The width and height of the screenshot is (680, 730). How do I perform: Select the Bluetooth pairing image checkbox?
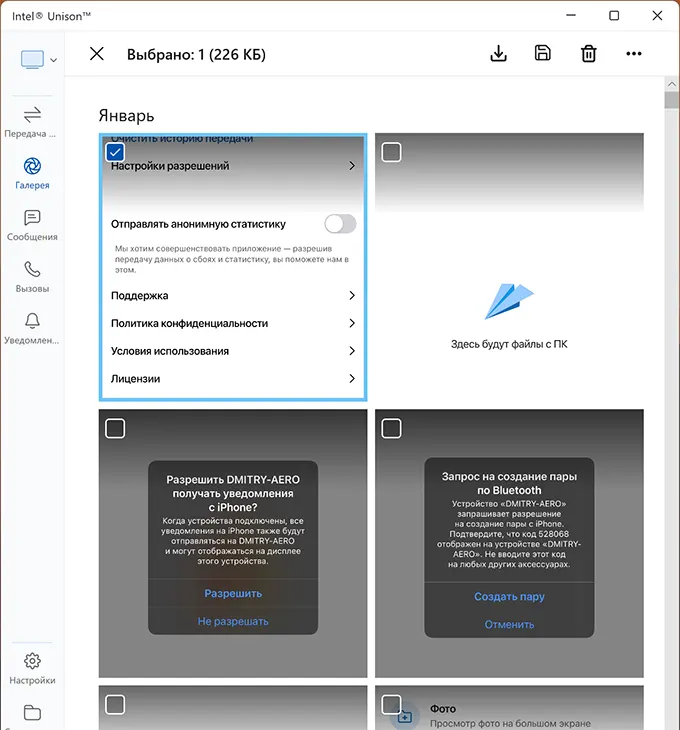click(x=391, y=428)
